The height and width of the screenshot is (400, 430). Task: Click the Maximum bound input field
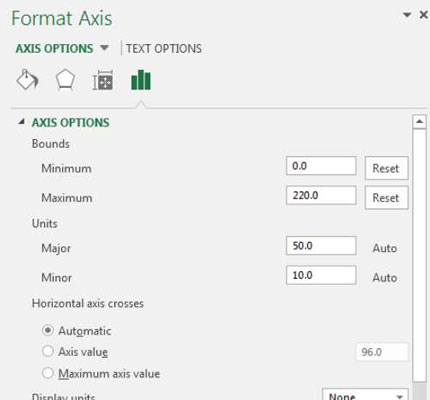point(321,195)
